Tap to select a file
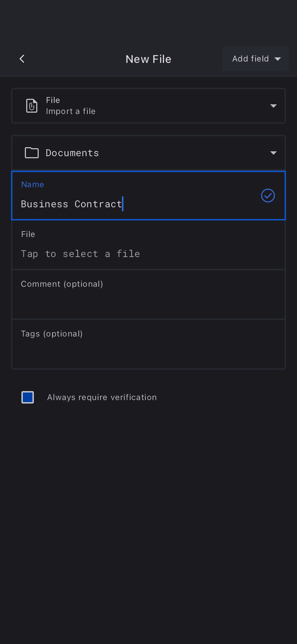The height and width of the screenshot is (644, 297). (x=80, y=254)
